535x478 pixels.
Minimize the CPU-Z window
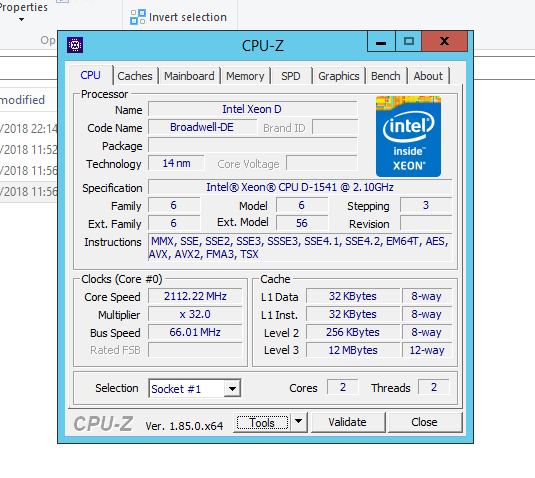381,42
